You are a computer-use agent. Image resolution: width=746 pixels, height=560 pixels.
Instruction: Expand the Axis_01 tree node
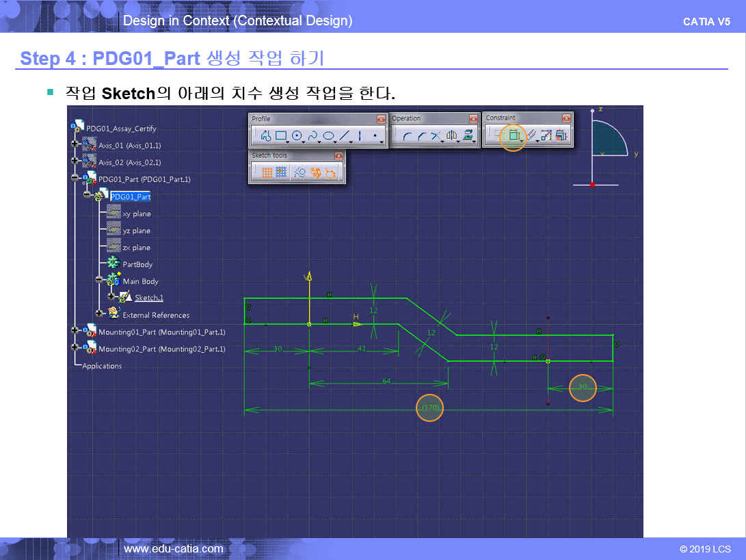click(x=75, y=144)
